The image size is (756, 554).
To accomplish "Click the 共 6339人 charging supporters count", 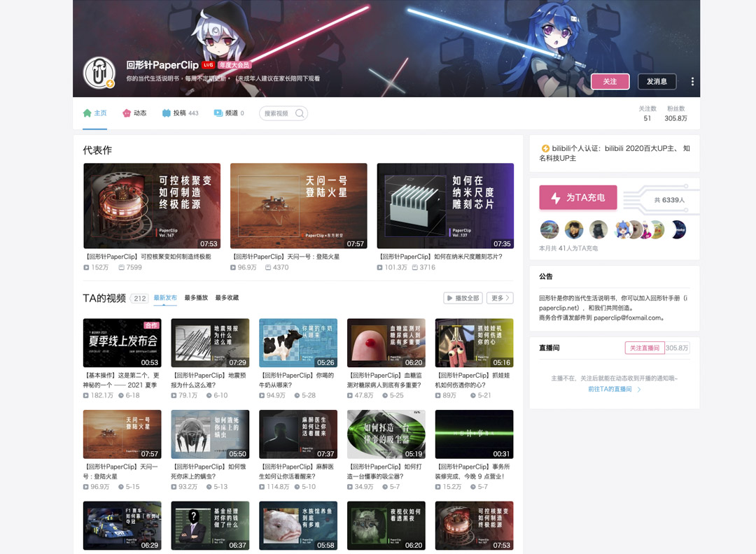I will tap(669, 200).
